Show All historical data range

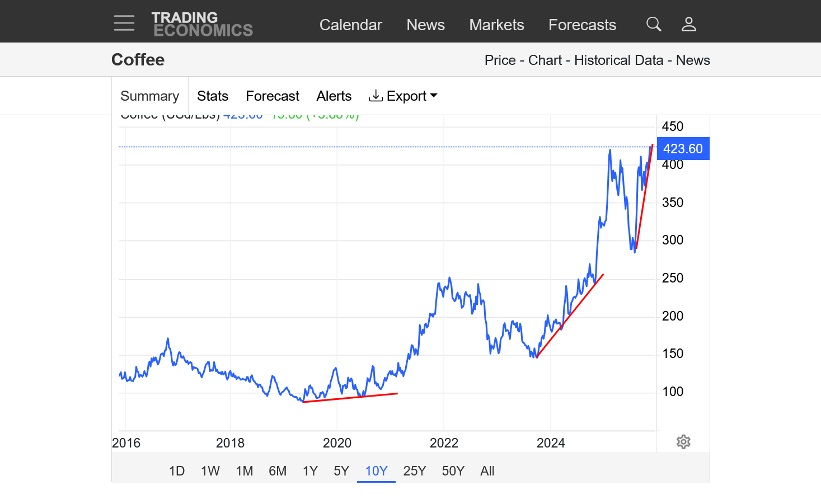487,471
